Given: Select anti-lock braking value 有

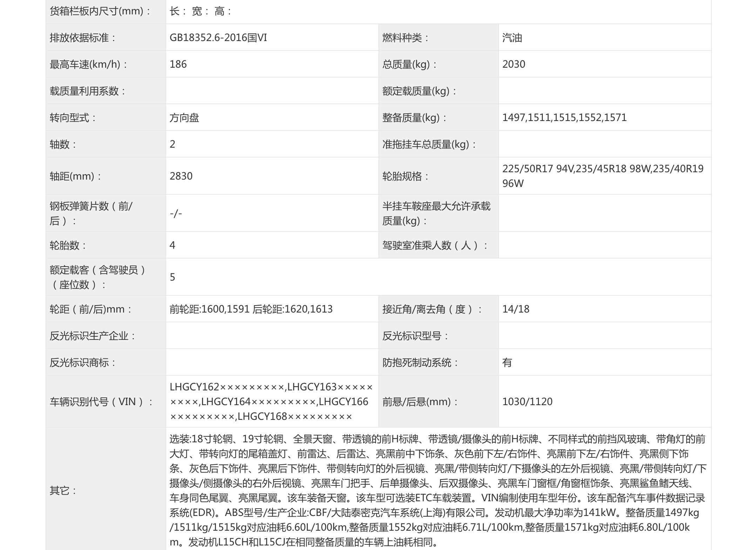Looking at the screenshot, I should tap(507, 362).
